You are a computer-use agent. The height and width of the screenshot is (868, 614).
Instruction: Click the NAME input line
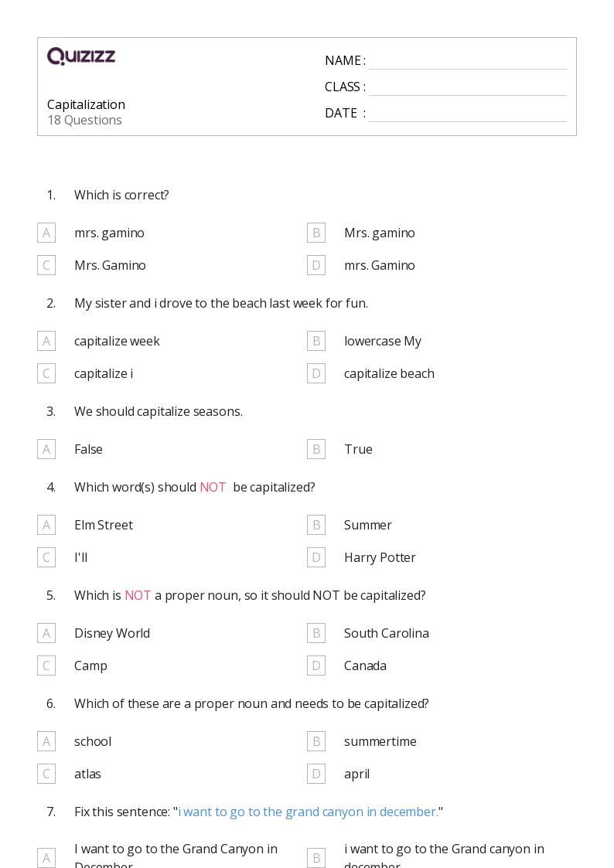pyautogui.click(x=467, y=61)
